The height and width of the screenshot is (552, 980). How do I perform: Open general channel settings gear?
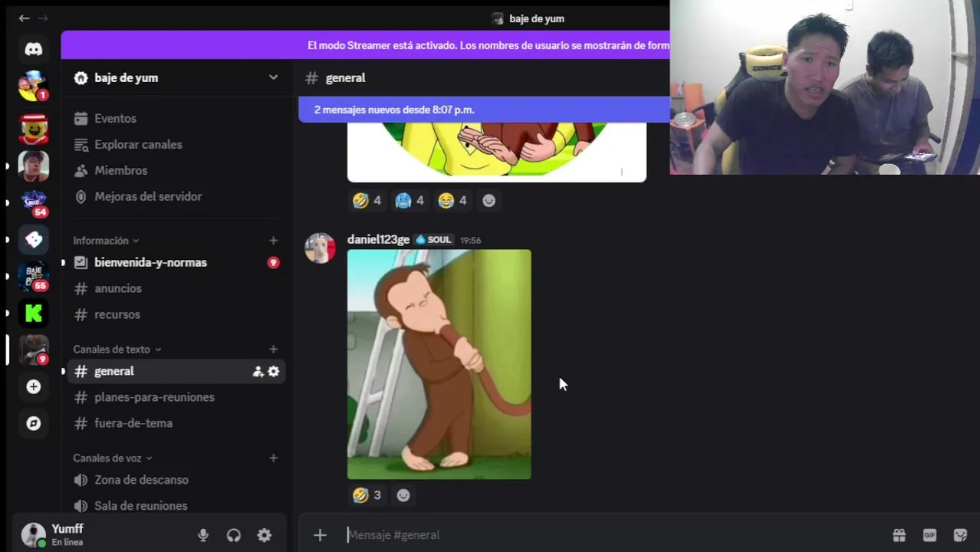coord(274,371)
